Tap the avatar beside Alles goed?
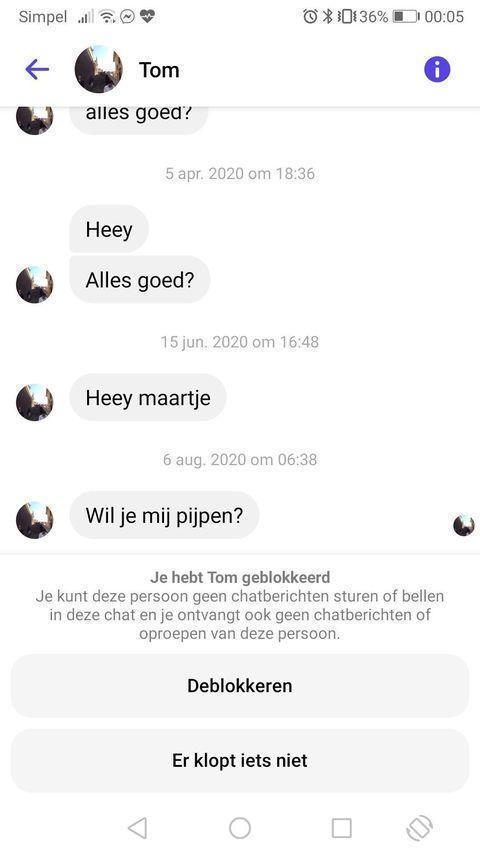This screenshot has height=853, width=480. point(35,285)
